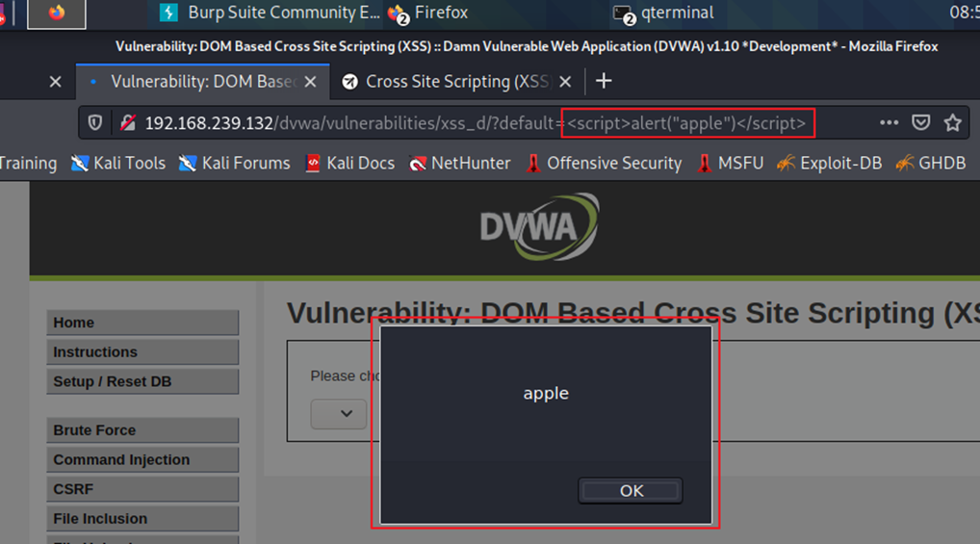Open Command Injection vulnerability page

142,459
